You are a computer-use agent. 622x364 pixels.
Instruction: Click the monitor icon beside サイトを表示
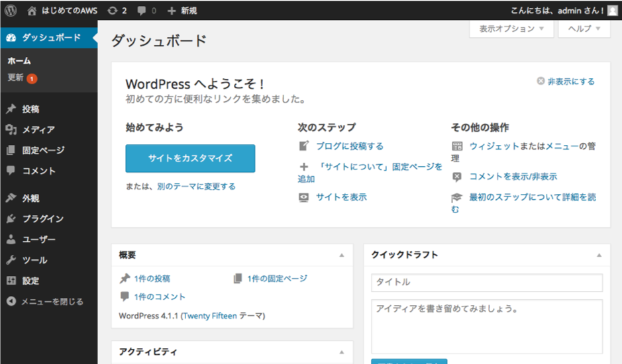coord(304,197)
